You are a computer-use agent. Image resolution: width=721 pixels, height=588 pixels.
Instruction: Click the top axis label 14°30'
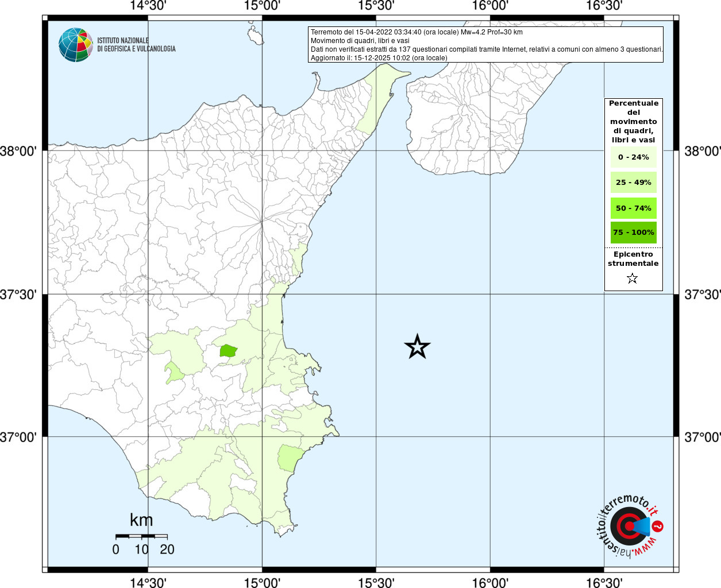[x=148, y=6]
